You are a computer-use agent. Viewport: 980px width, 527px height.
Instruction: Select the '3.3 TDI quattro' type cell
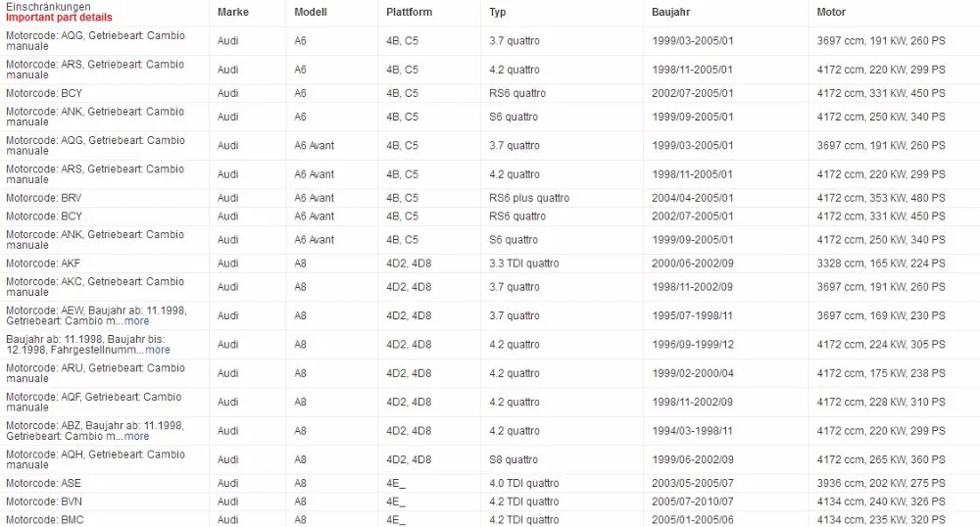[523, 263]
